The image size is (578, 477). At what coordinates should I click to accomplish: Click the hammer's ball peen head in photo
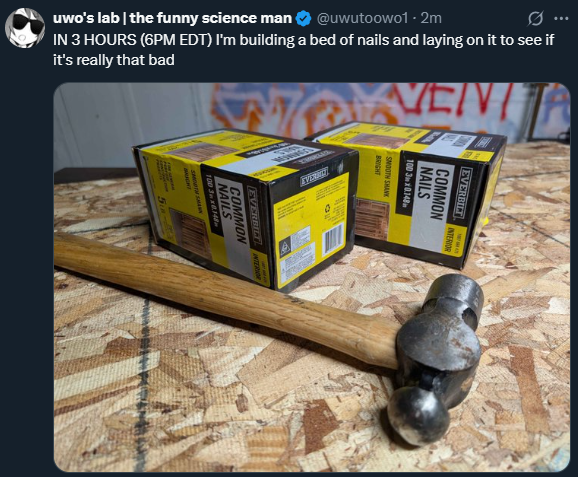418,416
